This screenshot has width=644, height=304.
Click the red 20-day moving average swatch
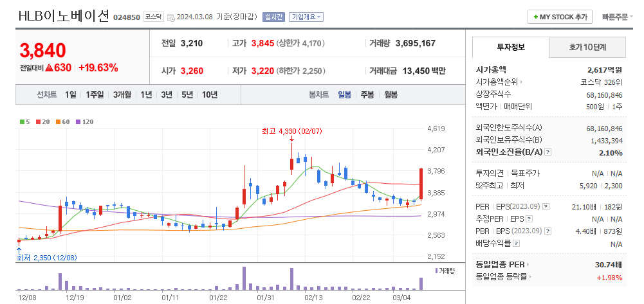[x=38, y=122]
